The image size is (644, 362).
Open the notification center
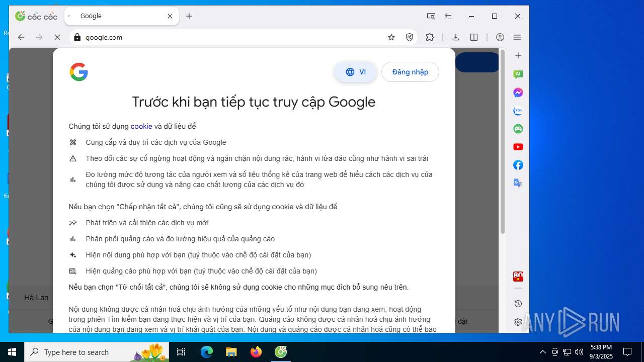pos(627,352)
